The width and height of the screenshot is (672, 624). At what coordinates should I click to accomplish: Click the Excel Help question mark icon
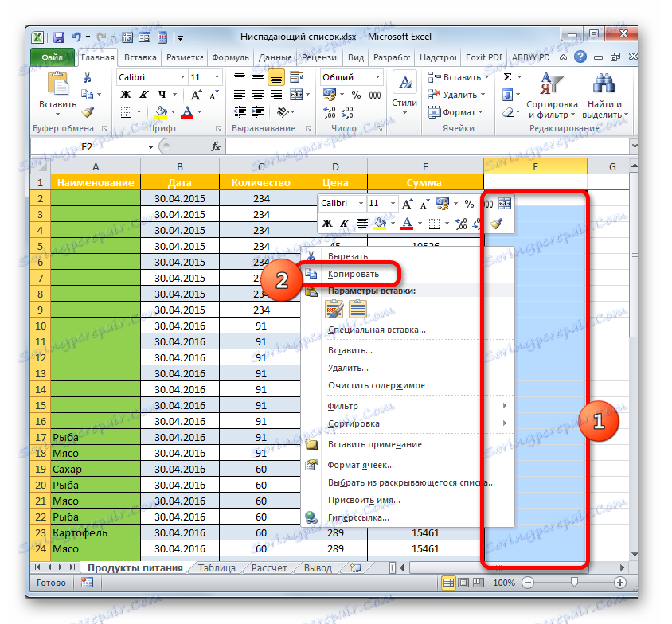(x=580, y=57)
